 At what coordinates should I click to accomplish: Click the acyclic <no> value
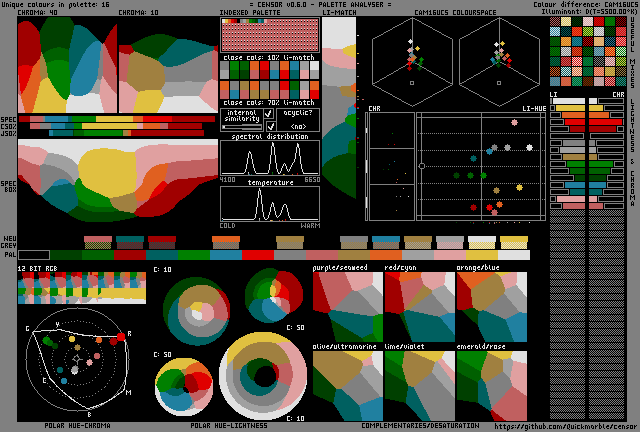coord(298,126)
